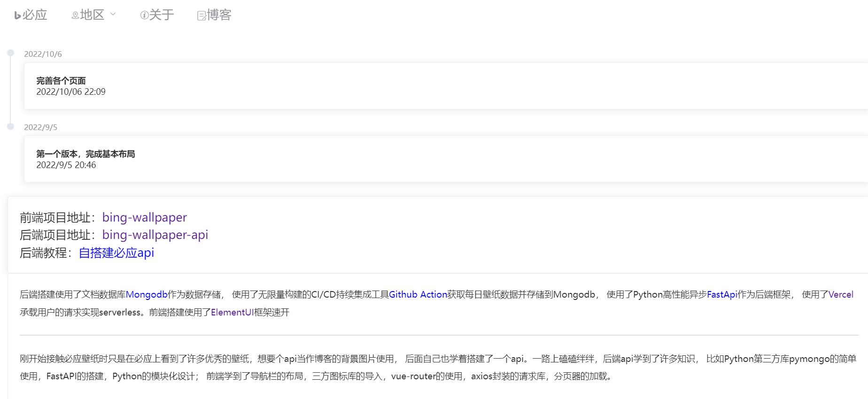
Task: Open the ElementUI link
Action: point(232,313)
